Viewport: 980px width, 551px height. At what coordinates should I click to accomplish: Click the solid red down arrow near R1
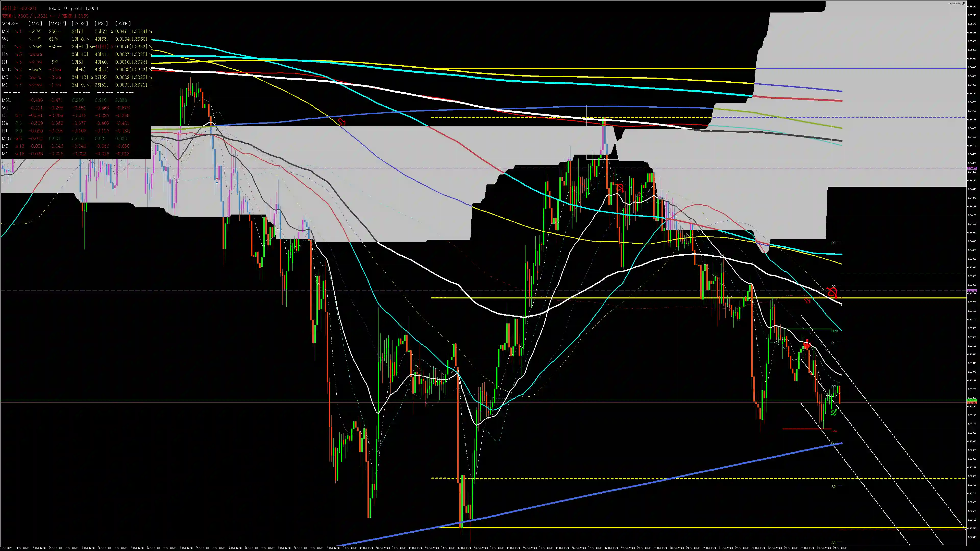807,345
